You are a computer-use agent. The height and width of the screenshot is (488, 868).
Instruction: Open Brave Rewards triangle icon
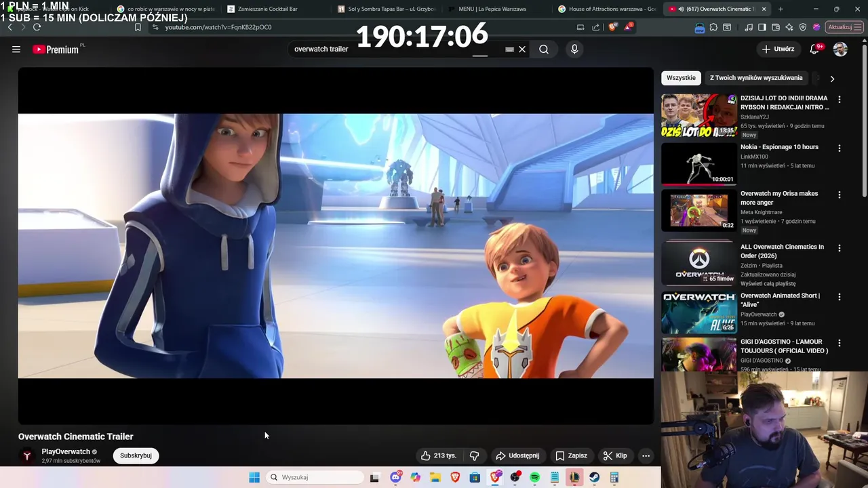tap(629, 27)
